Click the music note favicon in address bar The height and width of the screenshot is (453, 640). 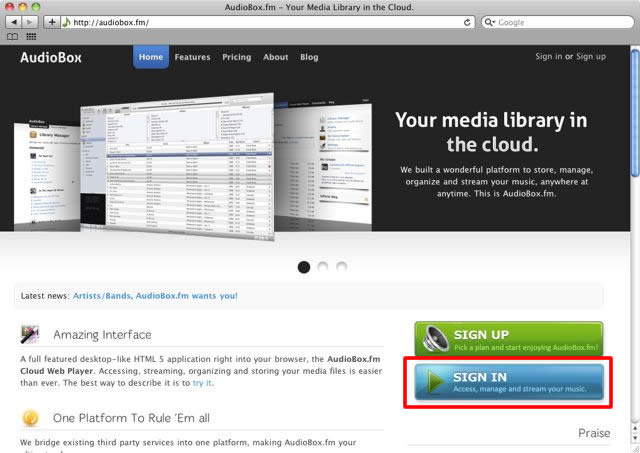point(67,22)
